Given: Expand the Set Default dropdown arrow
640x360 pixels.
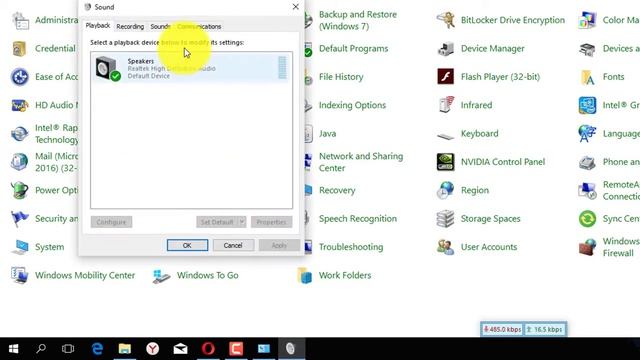Looking at the screenshot, I should (x=242, y=222).
